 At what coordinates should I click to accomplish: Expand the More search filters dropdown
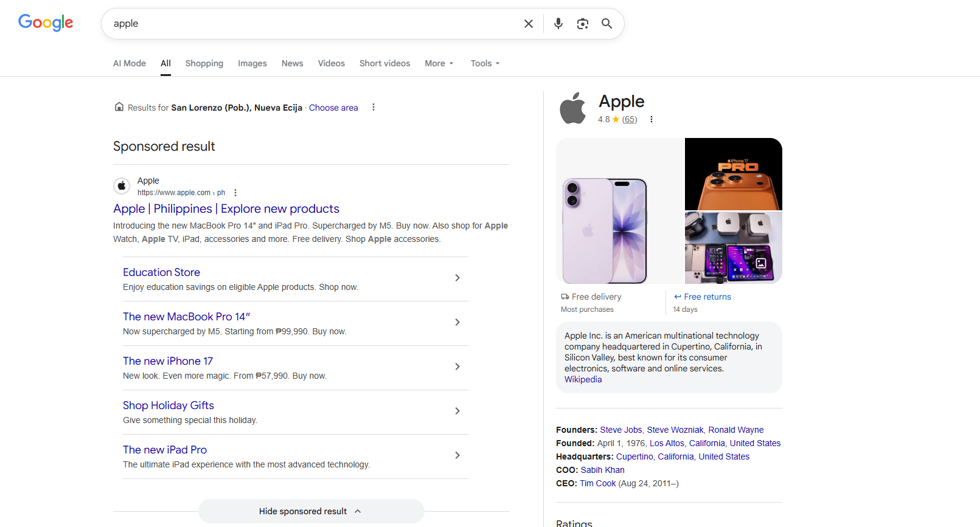point(439,63)
